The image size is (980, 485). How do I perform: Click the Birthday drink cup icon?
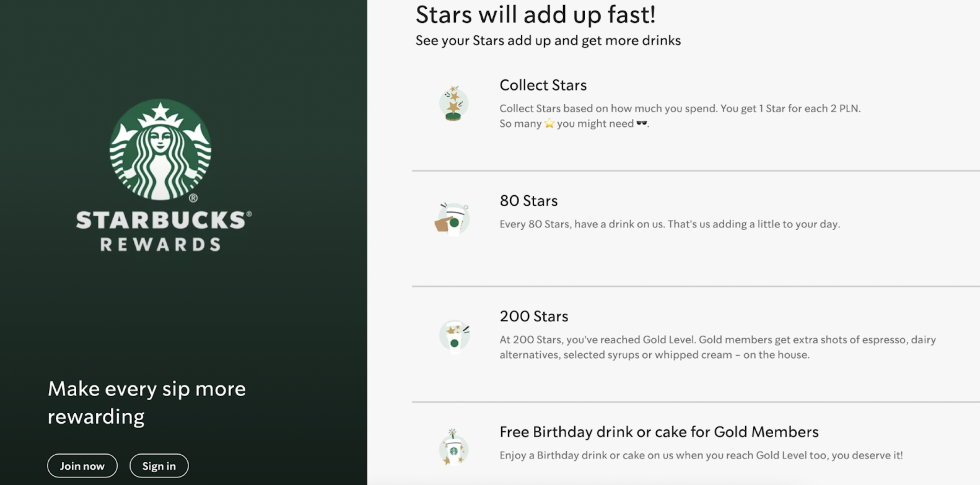tap(453, 448)
